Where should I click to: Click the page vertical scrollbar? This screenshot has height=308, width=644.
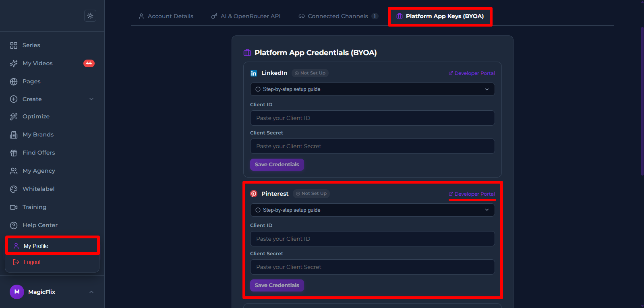(x=642, y=101)
